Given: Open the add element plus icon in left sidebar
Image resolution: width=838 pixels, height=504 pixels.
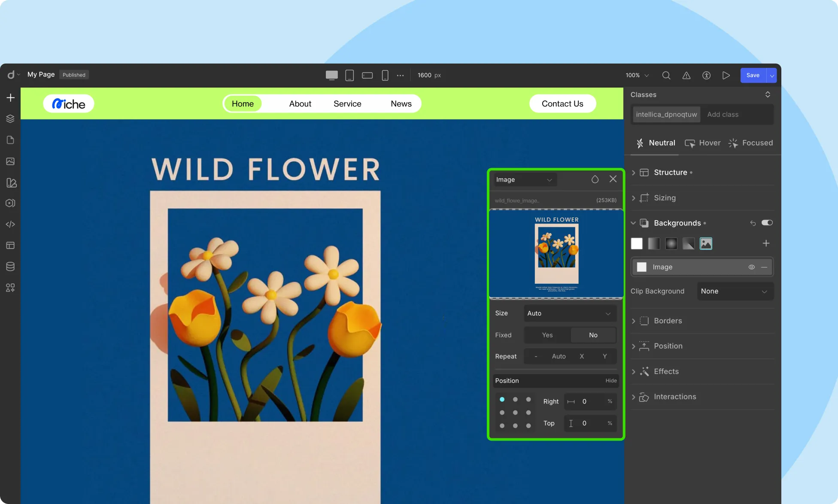Looking at the screenshot, I should click(11, 98).
